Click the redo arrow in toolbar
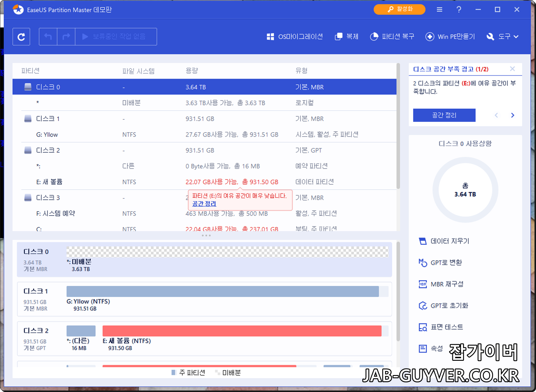The image size is (536, 392). [66, 37]
